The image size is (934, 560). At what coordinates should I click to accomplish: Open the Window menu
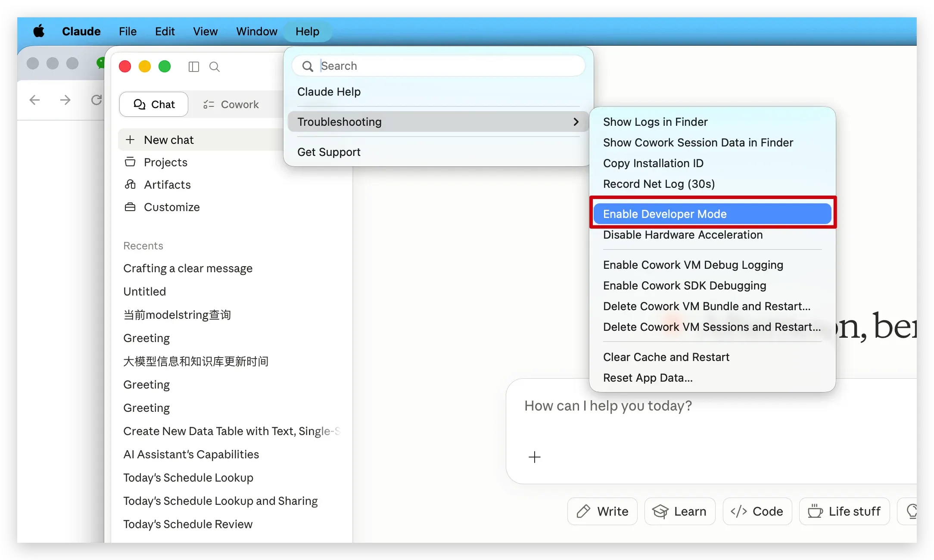tap(257, 31)
